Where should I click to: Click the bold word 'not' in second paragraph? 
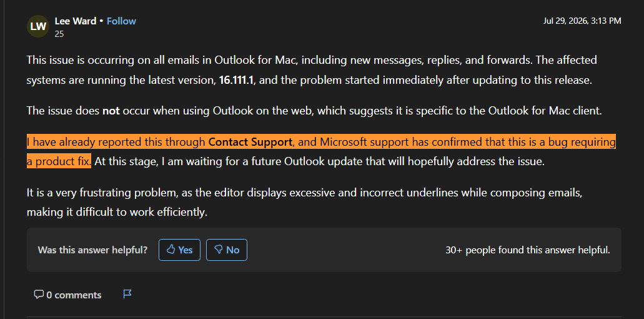pos(111,111)
